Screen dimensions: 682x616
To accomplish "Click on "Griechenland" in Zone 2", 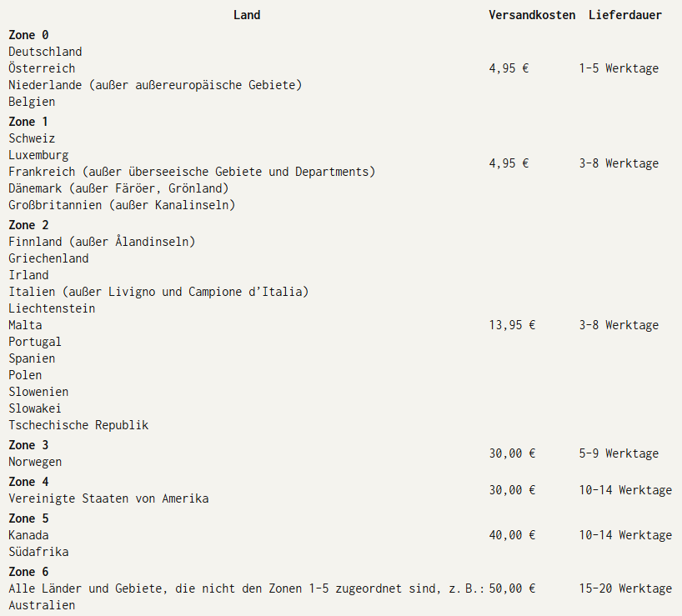I will (48, 258).
